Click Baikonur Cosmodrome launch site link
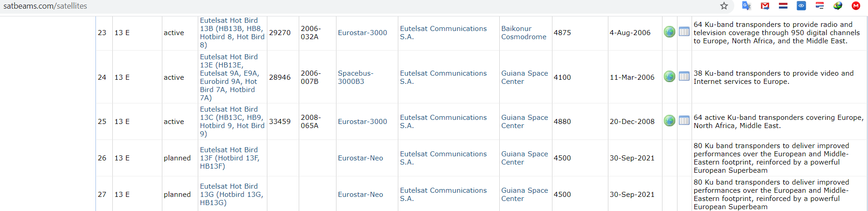The width and height of the screenshot is (868, 211). (524, 33)
